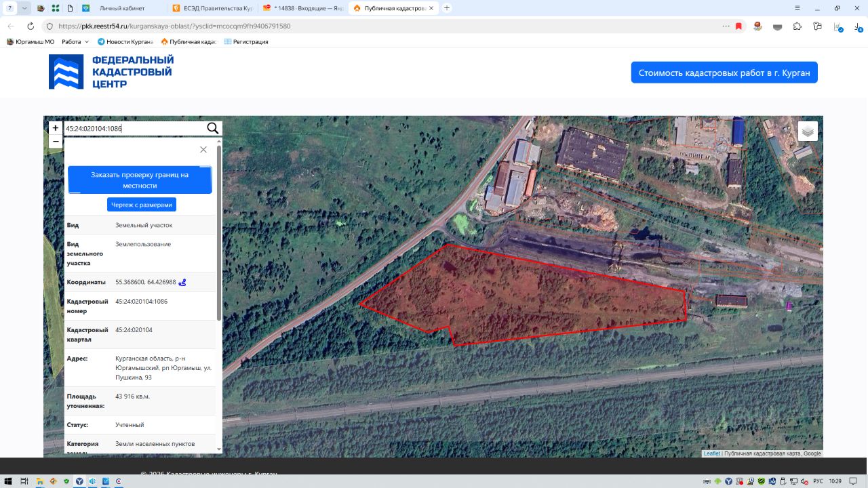Viewport: 868px width, 488px height.
Task: Expand the tab group dropdown arrow
Action: coord(24,8)
